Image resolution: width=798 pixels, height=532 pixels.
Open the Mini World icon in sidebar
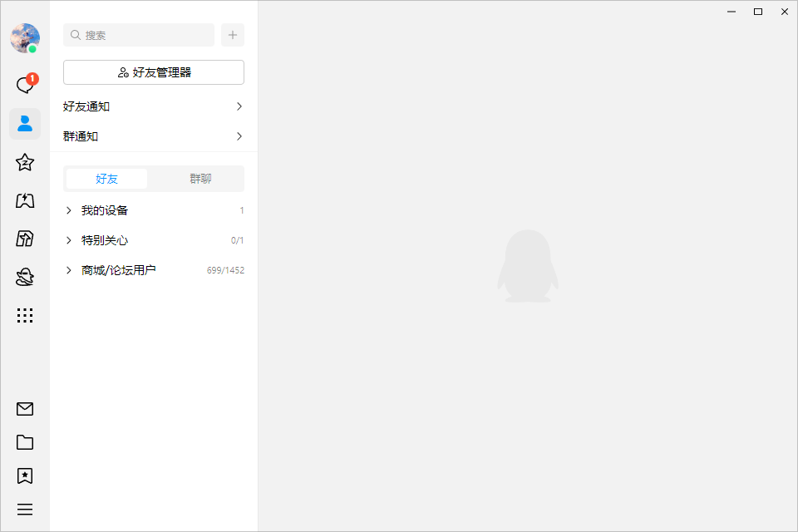(x=25, y=239)
